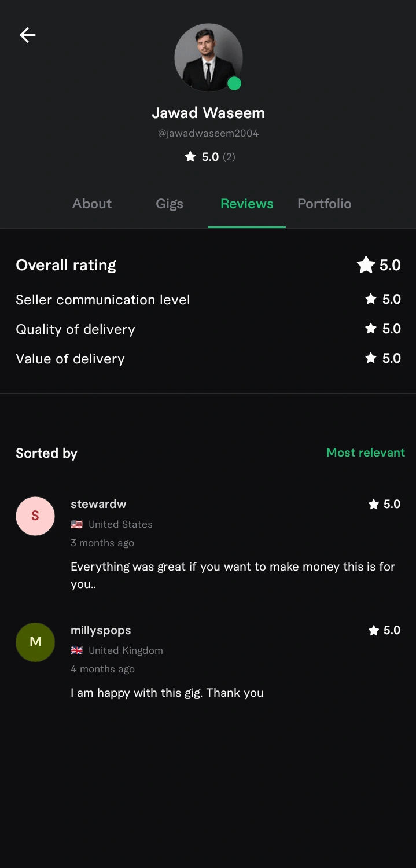Click the pink S reviewer avatar
416x868 pixels.
(x=35, y=516)
